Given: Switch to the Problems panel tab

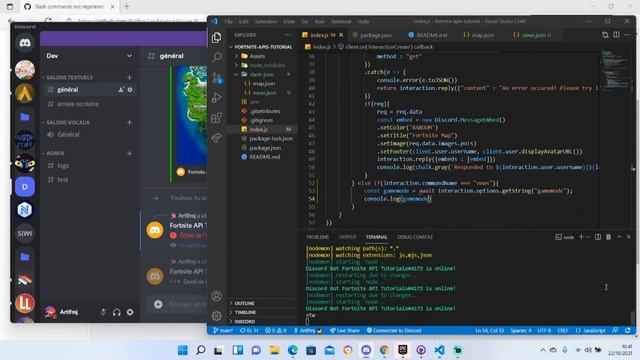Looking at the screenshot, I should point(318,237).
